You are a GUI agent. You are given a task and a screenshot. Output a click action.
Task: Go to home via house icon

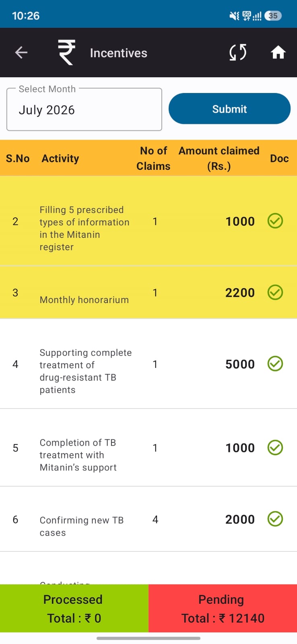coord(278,52)
